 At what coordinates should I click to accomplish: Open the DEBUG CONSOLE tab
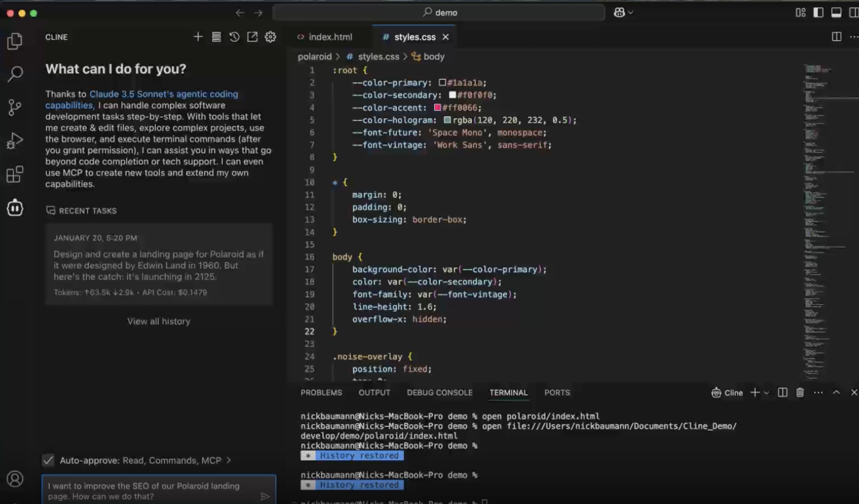coord(440,392)
